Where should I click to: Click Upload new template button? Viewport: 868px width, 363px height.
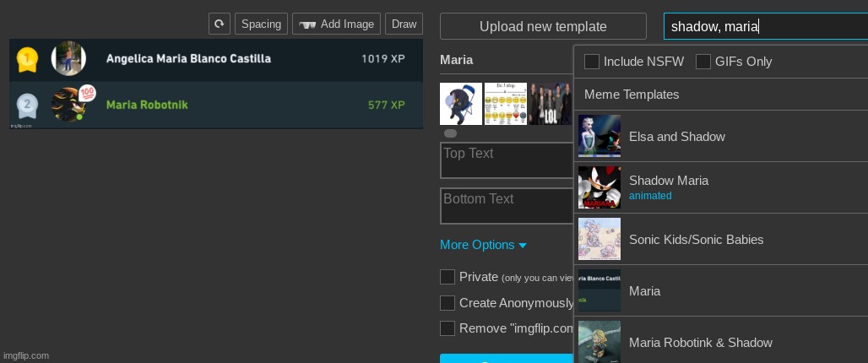[x=543, y=26]
